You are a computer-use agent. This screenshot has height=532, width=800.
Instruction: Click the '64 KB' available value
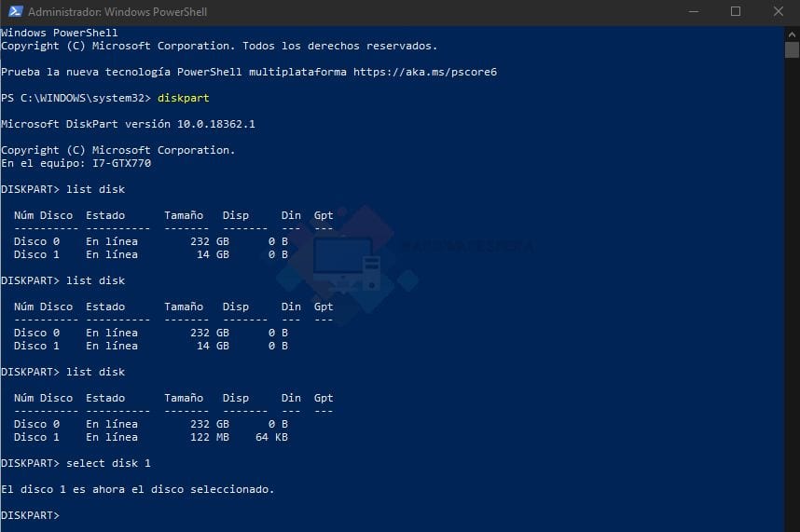click(x=271, y=437)
